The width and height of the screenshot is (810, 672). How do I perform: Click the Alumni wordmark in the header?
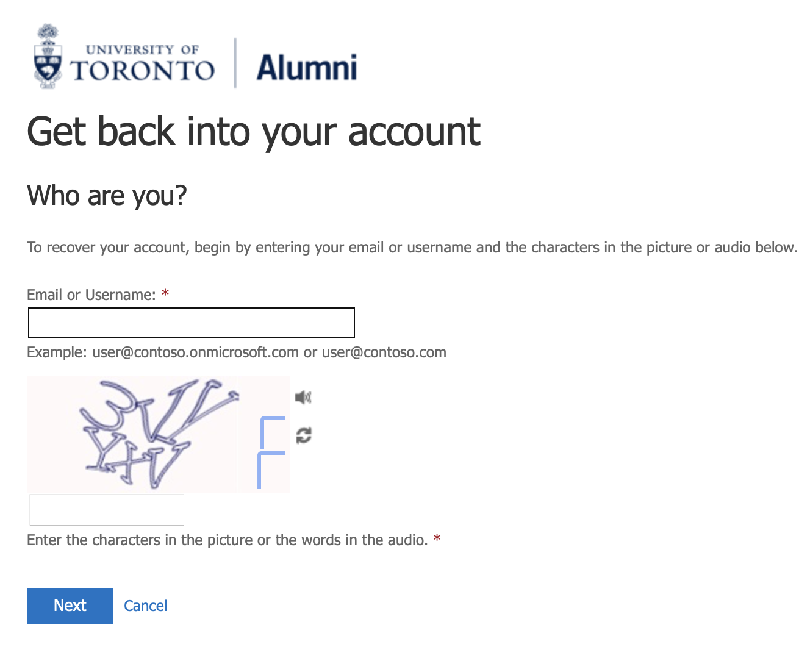pos(307,66)
